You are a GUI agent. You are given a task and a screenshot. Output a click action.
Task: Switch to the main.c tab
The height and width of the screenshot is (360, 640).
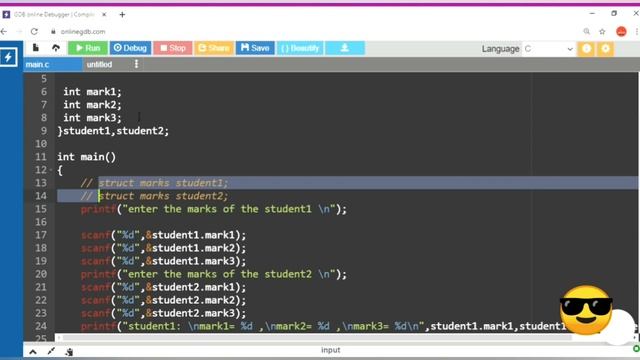click(53, 64)
